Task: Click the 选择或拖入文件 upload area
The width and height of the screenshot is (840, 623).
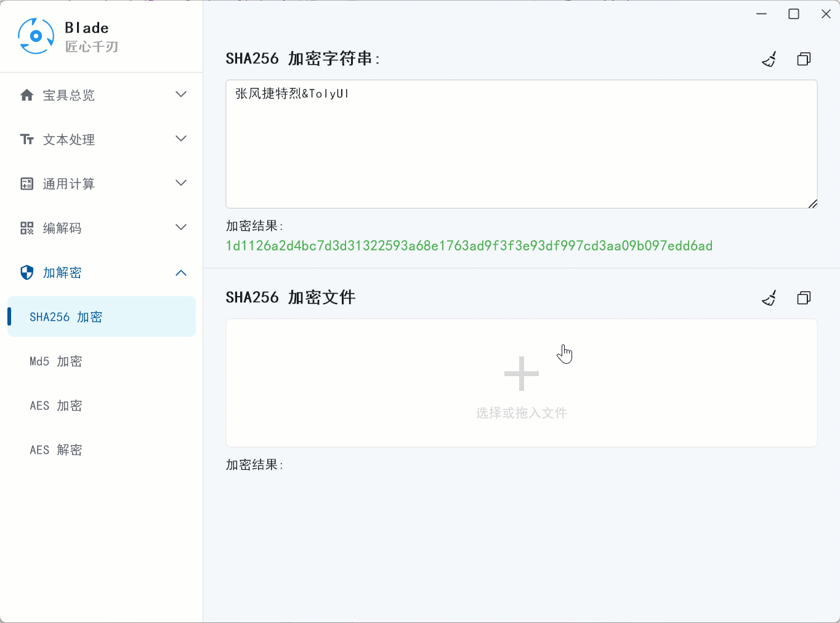Action: click(521, 412)
